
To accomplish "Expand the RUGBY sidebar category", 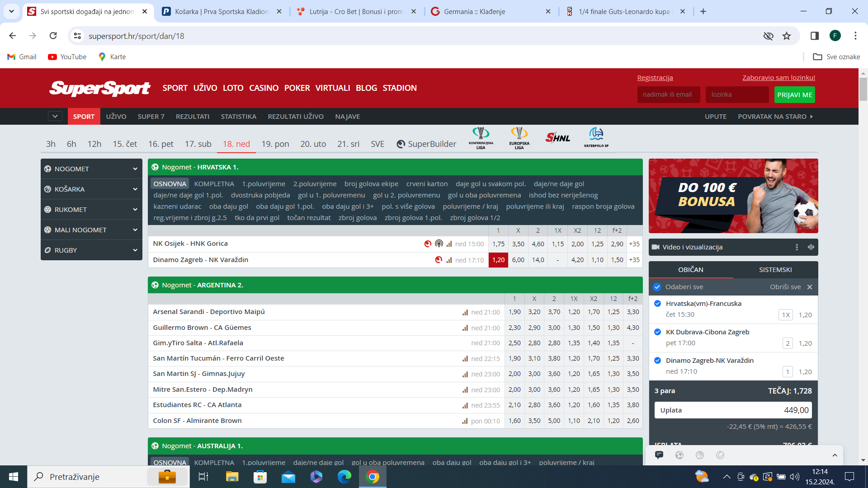I will [x=91, y=250].
